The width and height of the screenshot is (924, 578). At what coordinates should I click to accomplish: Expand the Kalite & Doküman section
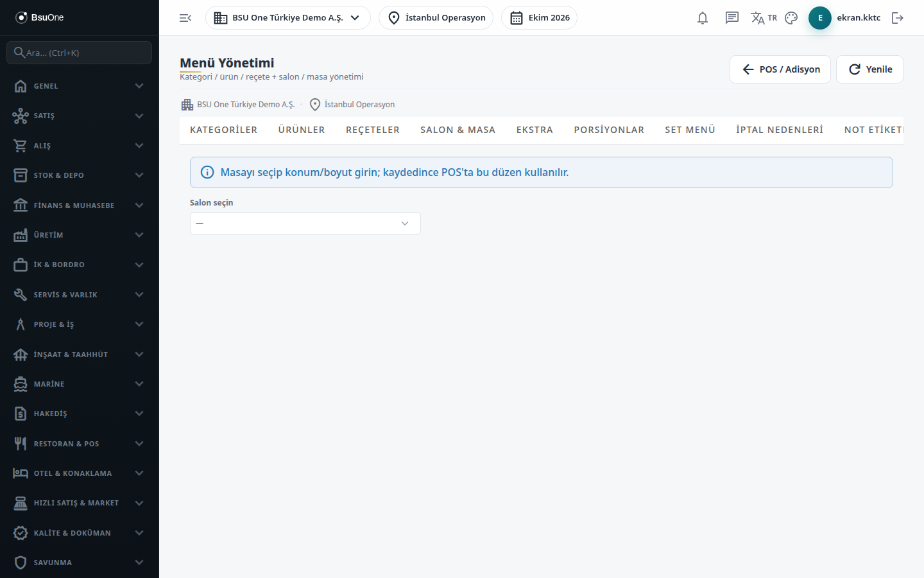point(80,533)
